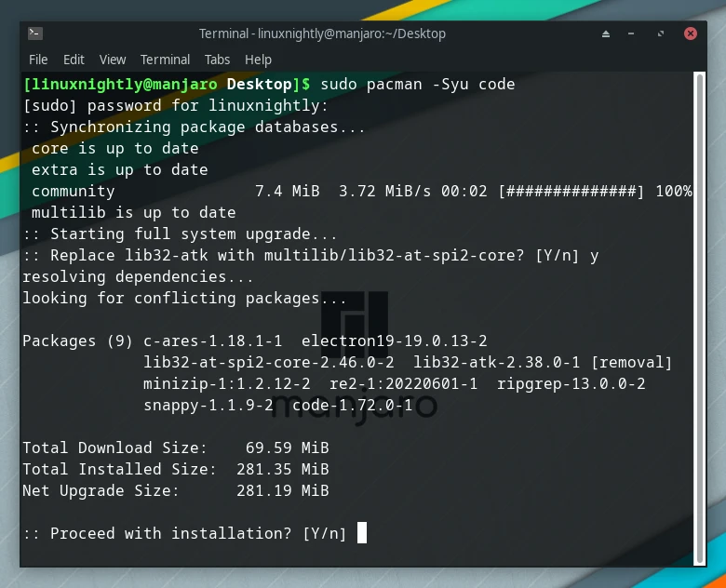
Task: Open the Terminal menu
Action: tap(165, 60)
